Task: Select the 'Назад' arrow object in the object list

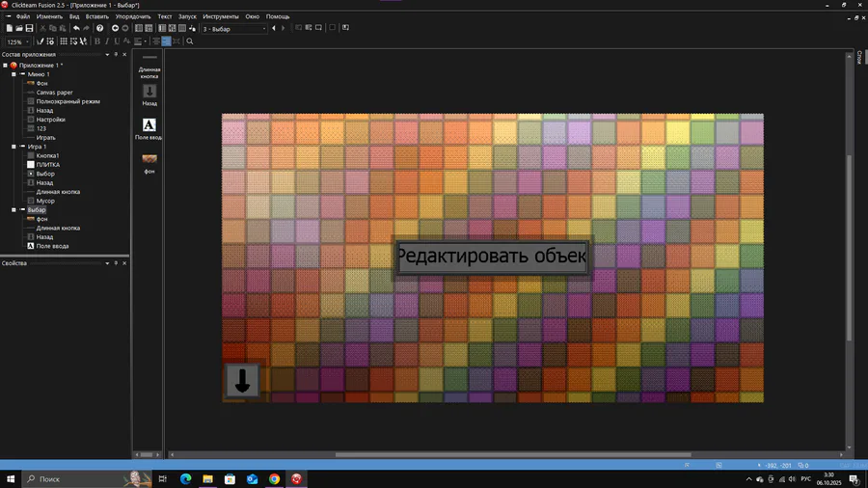Action: point(149,91)
